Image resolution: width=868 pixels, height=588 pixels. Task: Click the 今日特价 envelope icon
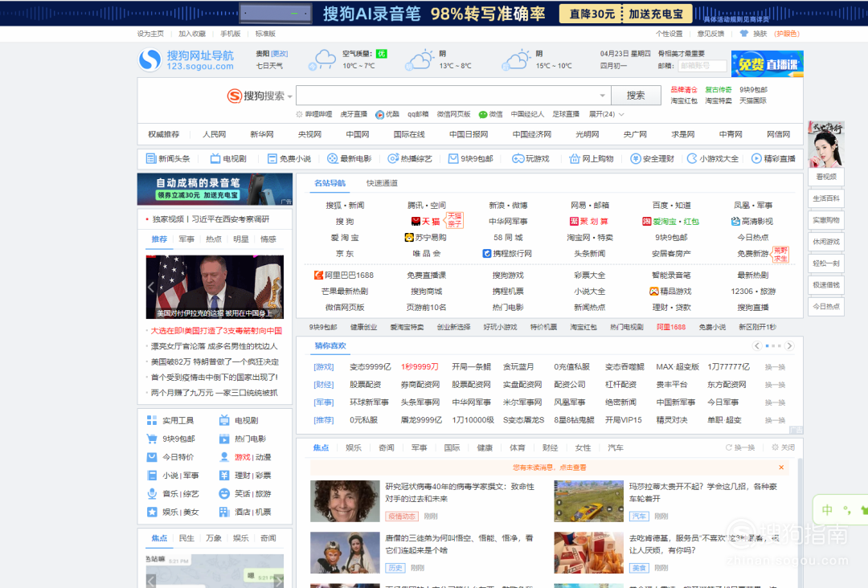point(152,457)
